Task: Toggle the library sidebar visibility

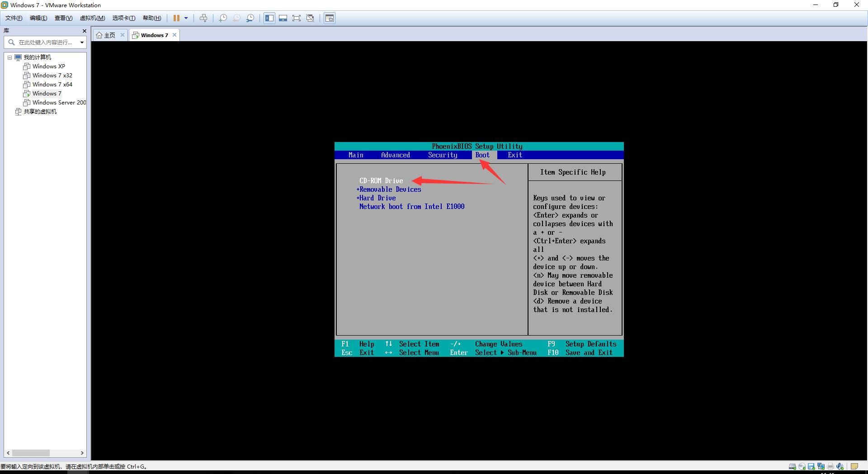Action: click(269, 18)
